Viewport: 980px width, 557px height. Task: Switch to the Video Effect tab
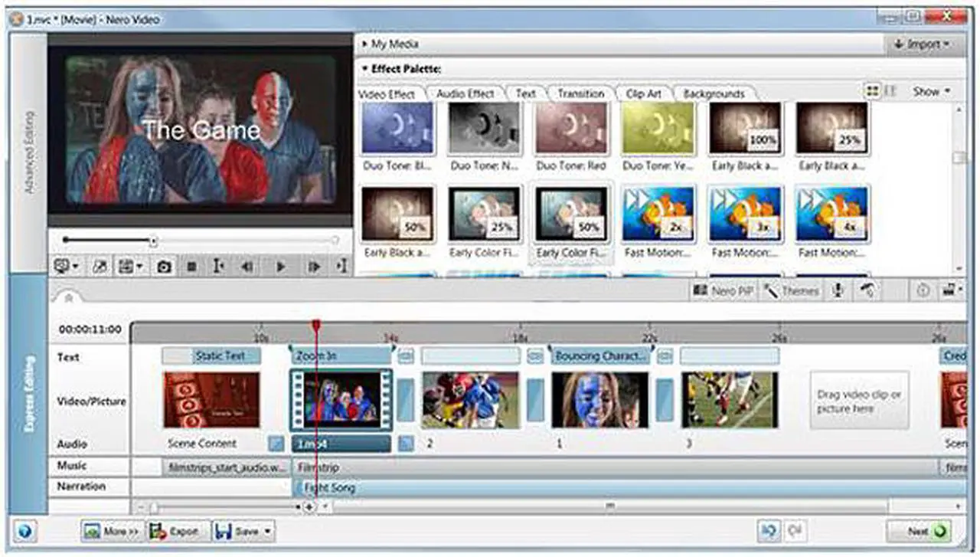point(387,93)
